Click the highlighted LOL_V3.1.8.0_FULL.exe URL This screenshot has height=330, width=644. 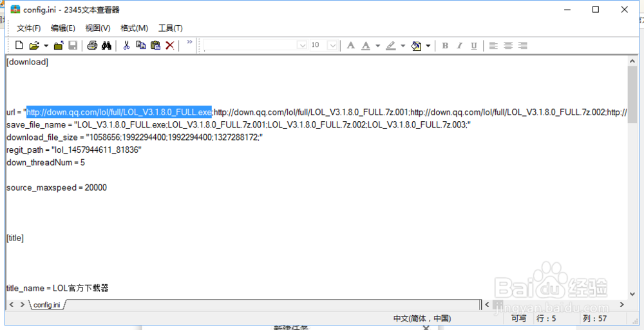click(x=119, y=112)
